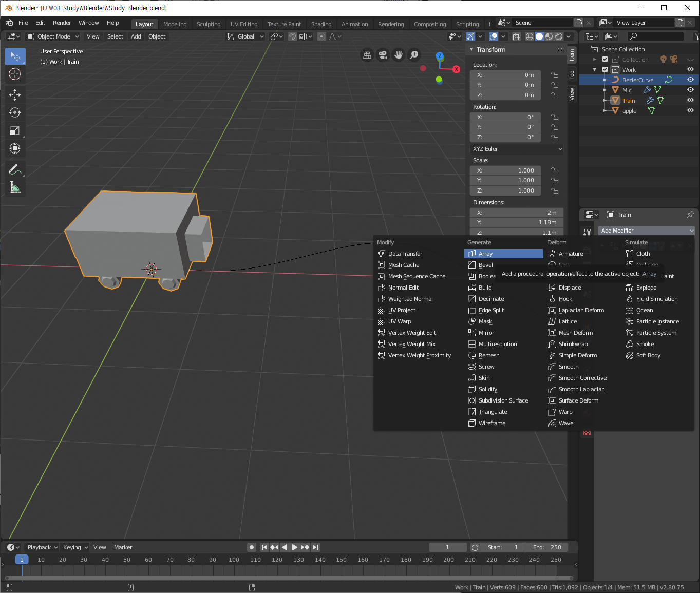The width and height of the screenshot is (700, 593).
Task: Switch to rendered viewport shading
Action: (559, 36)
